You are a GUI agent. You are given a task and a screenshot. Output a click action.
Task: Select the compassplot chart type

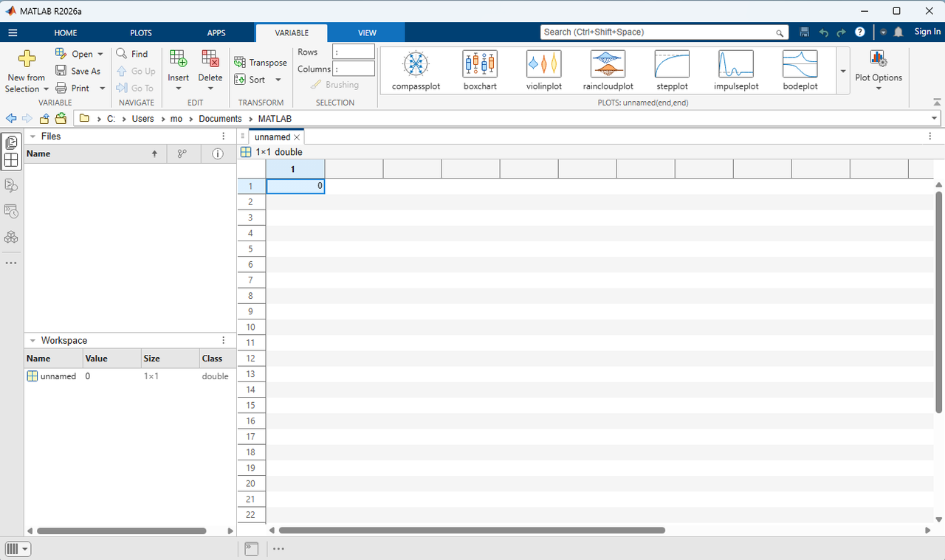tap(416, 71)
